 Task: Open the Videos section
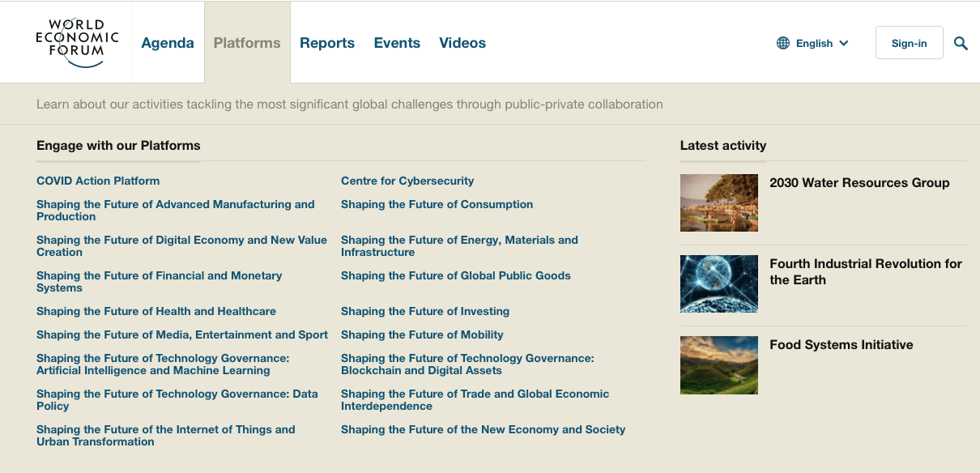coord(462,43)
